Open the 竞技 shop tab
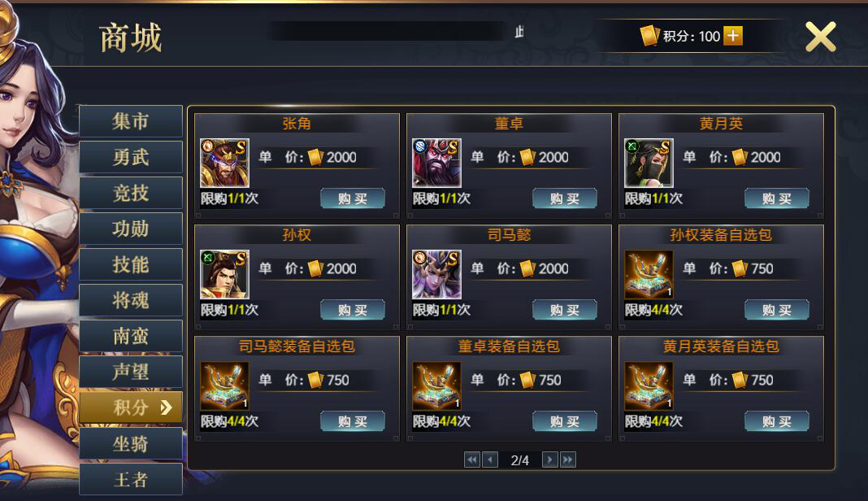The width and height of the screenshot is (868, 501). pyautogui.click(x=131, y=193)
